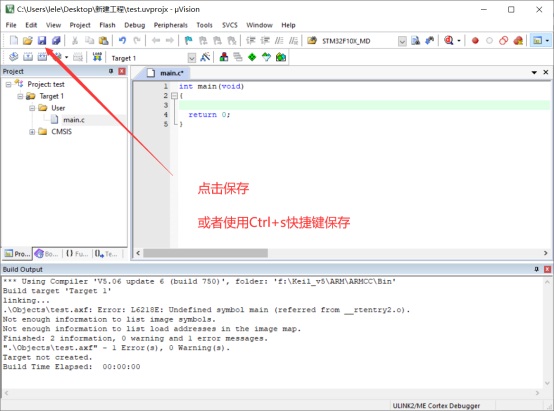The width and height of the screenshot is (554, 411).
Task: Click the Insert breakpoint red dot
Action: pos(475,41)
